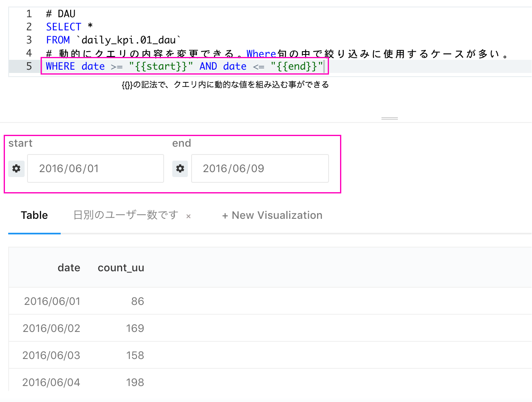Click the plus icon of New Visualization
532x402 pixels.
(x=225, y=216)
